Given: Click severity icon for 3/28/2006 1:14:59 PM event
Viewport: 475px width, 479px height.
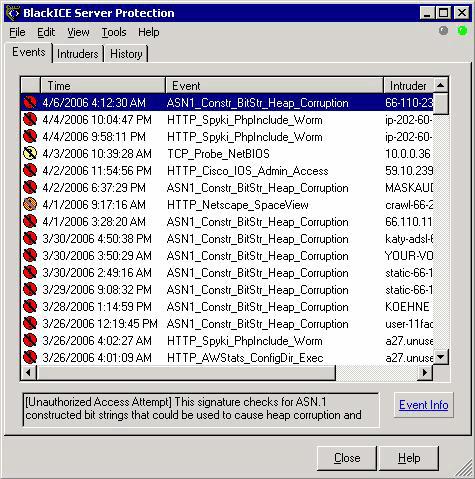Looking at the screenshot, I should [30, 306].
